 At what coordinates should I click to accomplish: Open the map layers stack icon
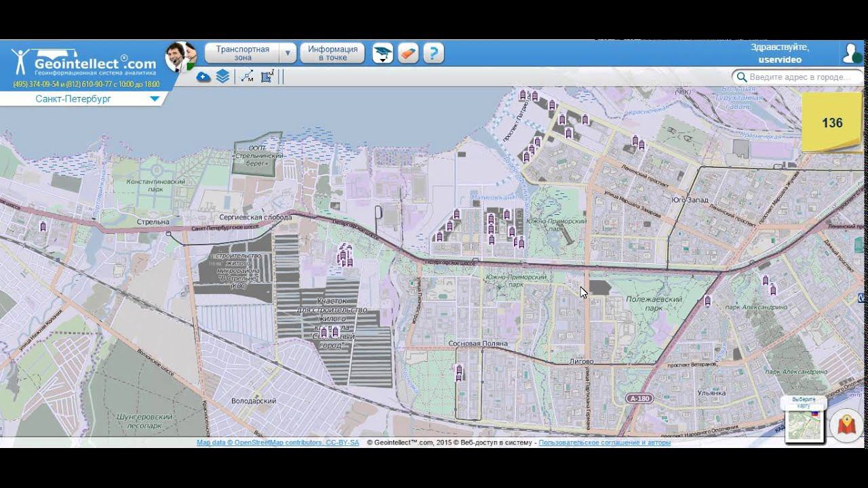[x=223, y=77]
